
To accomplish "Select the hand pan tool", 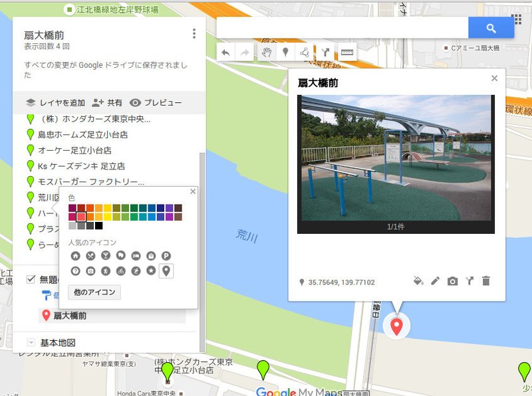I will (x=267, y=52).
